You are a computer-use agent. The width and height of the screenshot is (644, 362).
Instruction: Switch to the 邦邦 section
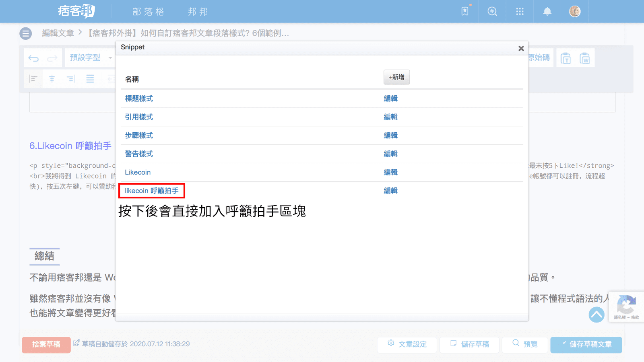coord(197,12)
